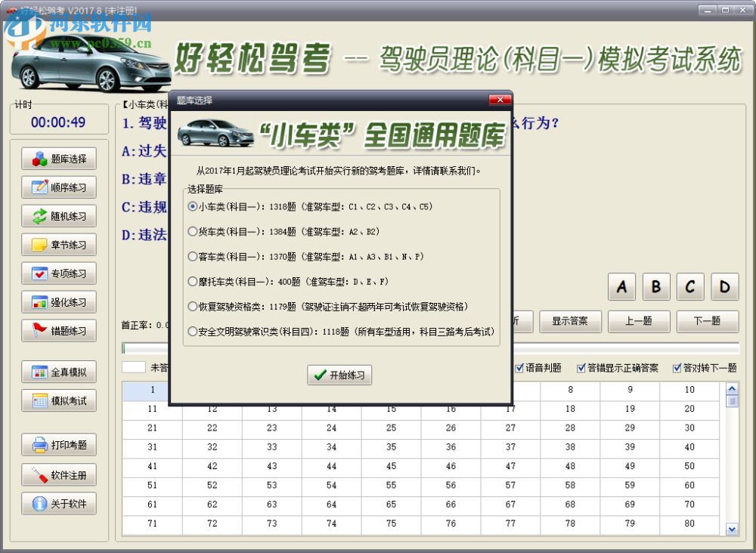This screenshot has height=553, width=756.
Task: Click the 显示答案 show answer button
Action: click(x=571, y=321)
